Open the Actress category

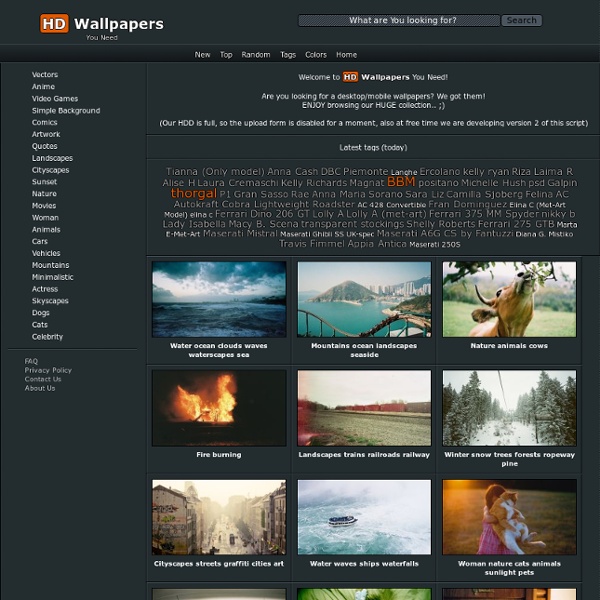[45, 289]
